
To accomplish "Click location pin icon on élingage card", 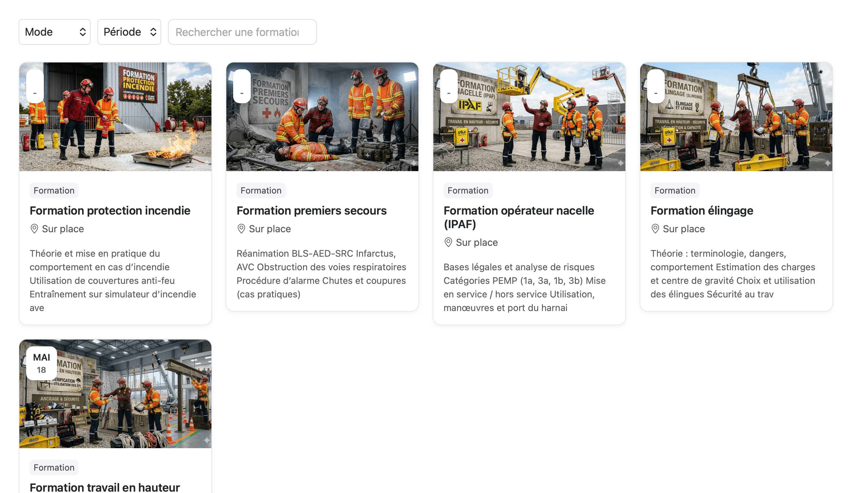I will coord(655,229).
